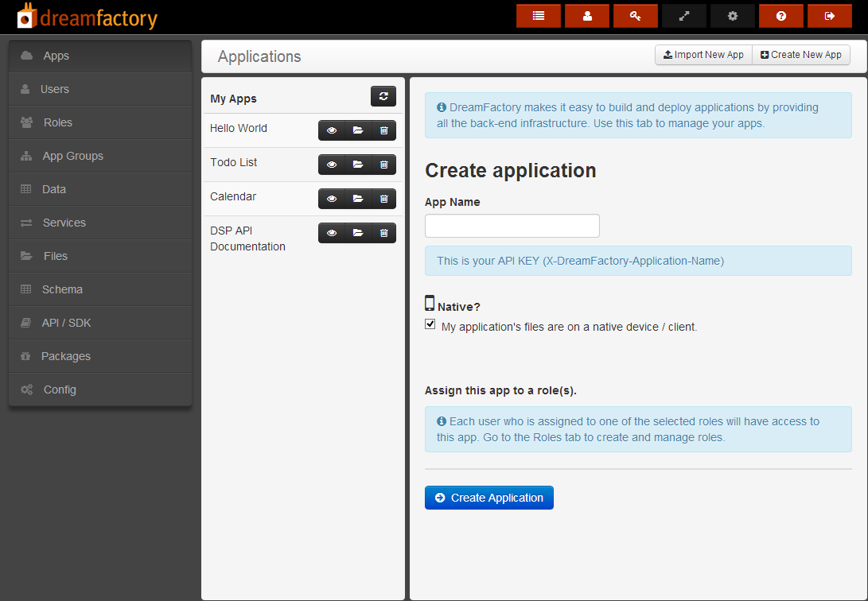The width and height of the screenshot is (868, 601).
Task: Preview the Calendar app with eye icon
Action: point(332,199)
